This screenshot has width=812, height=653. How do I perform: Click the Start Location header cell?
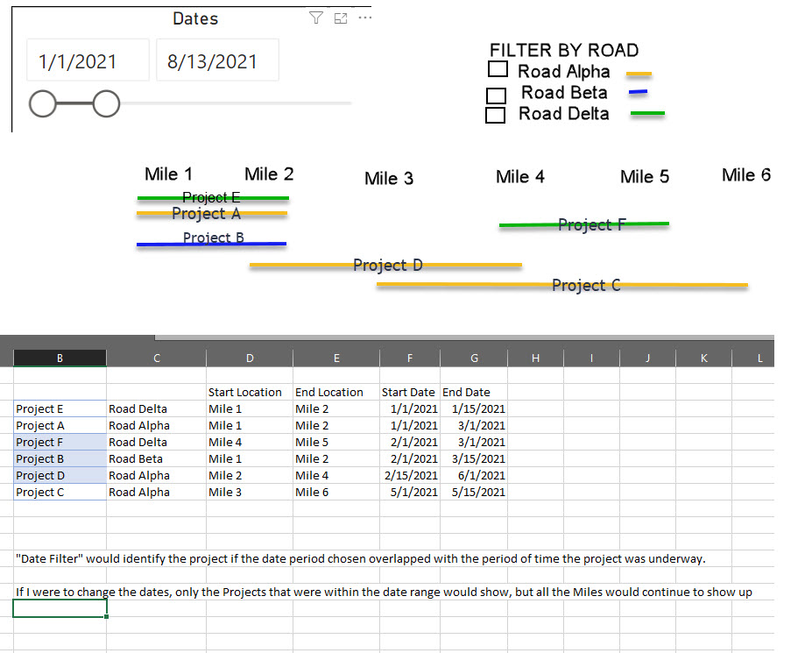[250, 392]
